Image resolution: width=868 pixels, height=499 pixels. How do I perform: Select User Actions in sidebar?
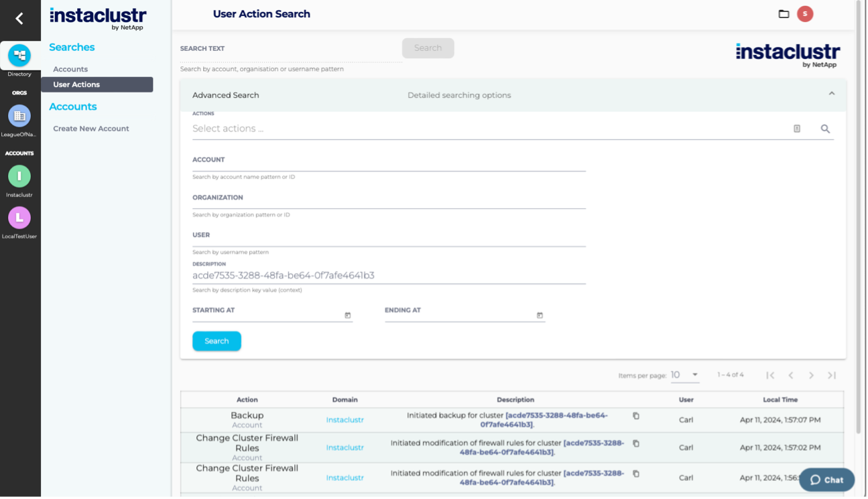coord(97,84)
